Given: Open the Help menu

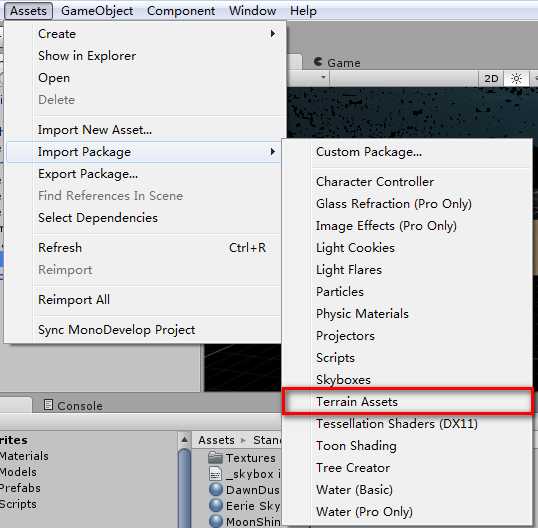Looking at the screenshot, I should tap(303, 11).
